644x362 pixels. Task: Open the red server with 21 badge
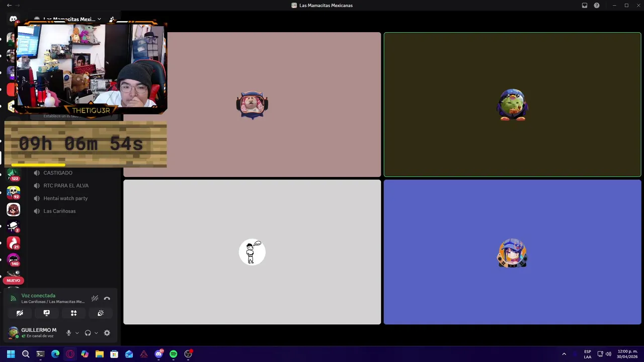tap(13, 243)
